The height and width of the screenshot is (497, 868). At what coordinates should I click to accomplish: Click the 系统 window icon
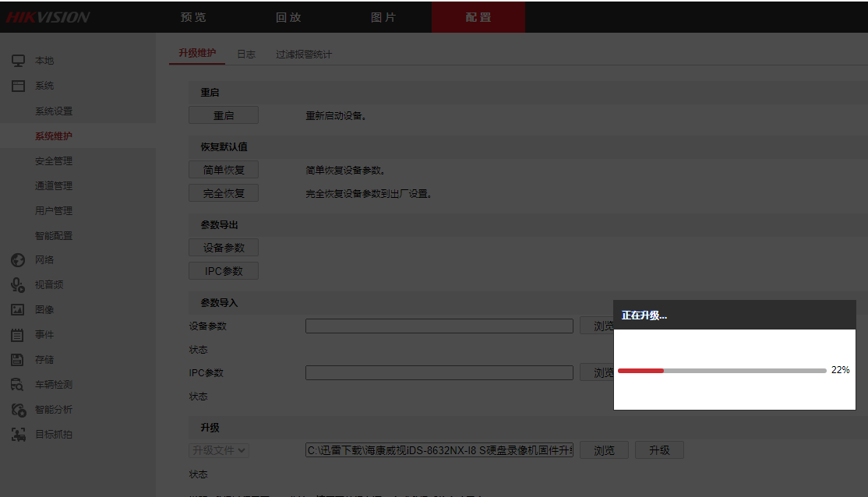coord(18,86)
